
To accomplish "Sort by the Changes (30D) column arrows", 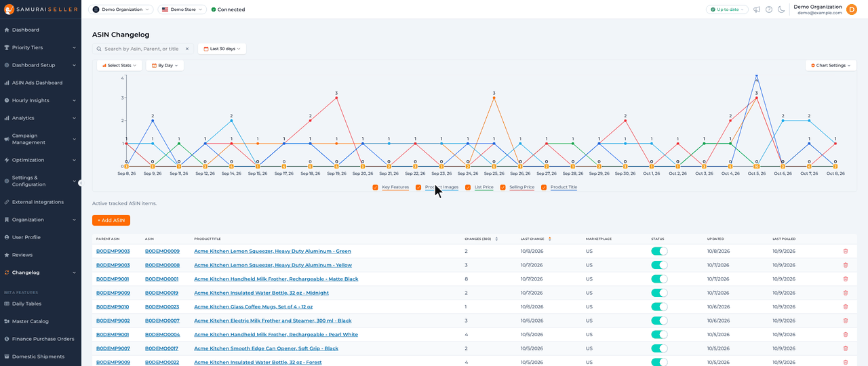I will click(496, 239).
